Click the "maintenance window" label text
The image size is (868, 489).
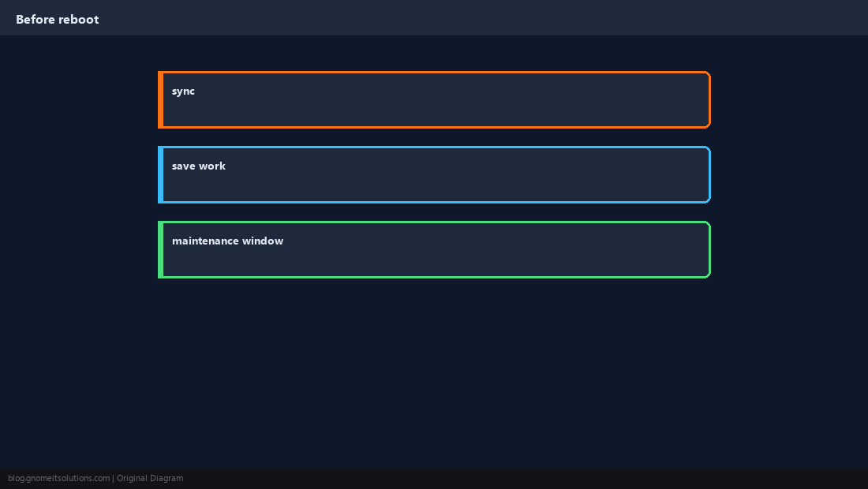click(x=227, y=241)
